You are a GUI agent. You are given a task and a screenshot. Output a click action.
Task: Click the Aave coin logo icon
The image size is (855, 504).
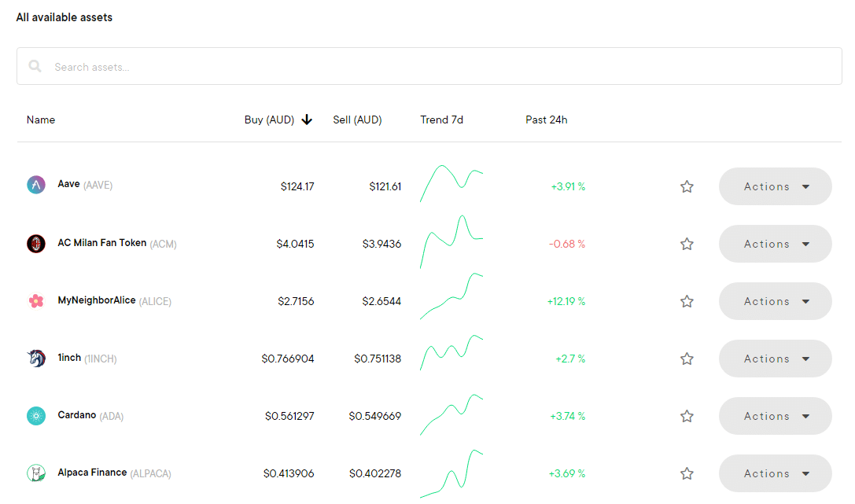click(x=36, y=185)
